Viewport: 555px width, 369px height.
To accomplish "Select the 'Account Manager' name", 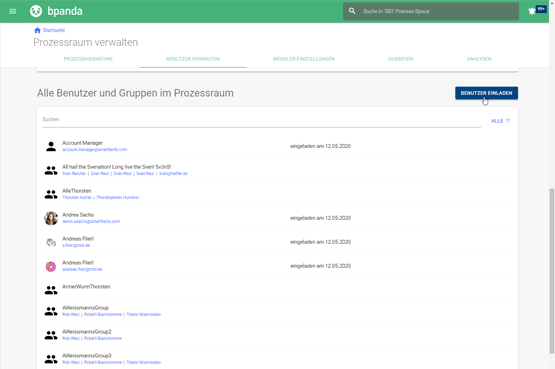I will [x=82, y=143].
